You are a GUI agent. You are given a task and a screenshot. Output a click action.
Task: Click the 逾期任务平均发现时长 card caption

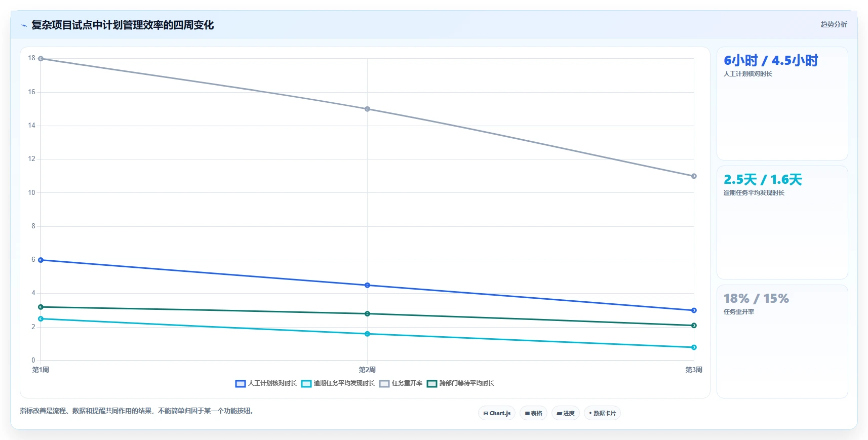tap(754, 193)
